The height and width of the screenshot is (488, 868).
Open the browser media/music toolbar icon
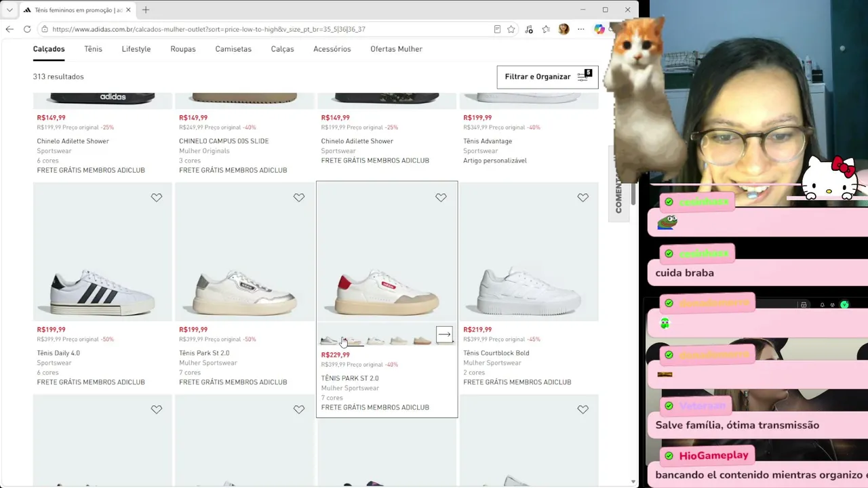click(x=529, y=29)
